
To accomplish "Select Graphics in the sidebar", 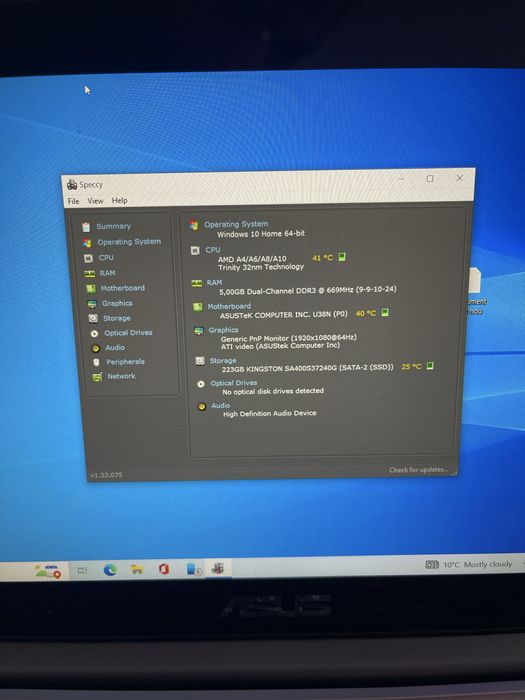I will pos(117,303).
